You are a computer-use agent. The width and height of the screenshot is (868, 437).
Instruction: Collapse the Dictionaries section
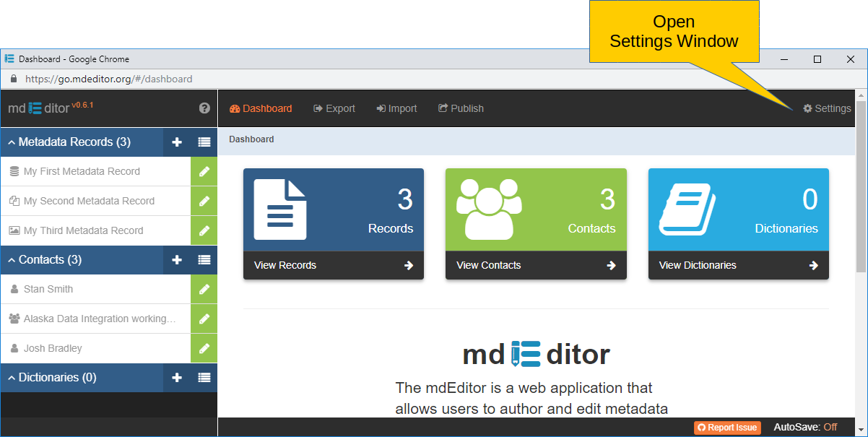[x=12, y=378]
